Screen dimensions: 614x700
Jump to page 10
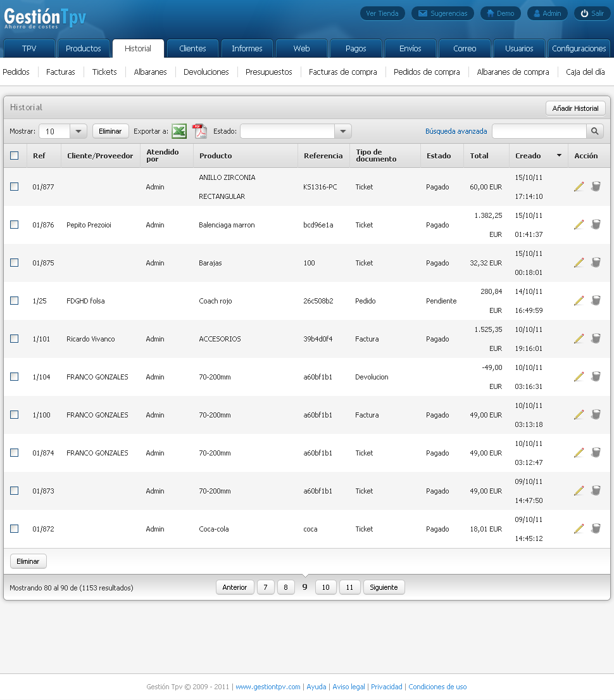pos(326,587)
